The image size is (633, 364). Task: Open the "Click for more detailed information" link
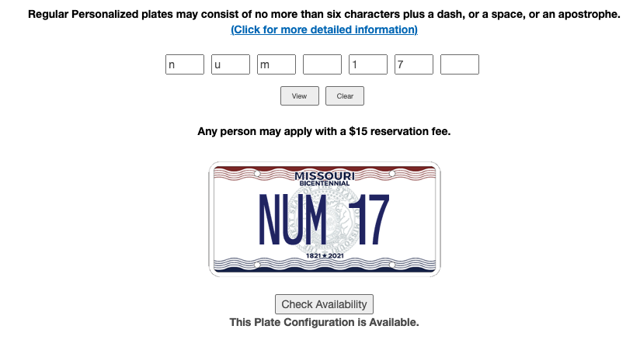[324, 29]
